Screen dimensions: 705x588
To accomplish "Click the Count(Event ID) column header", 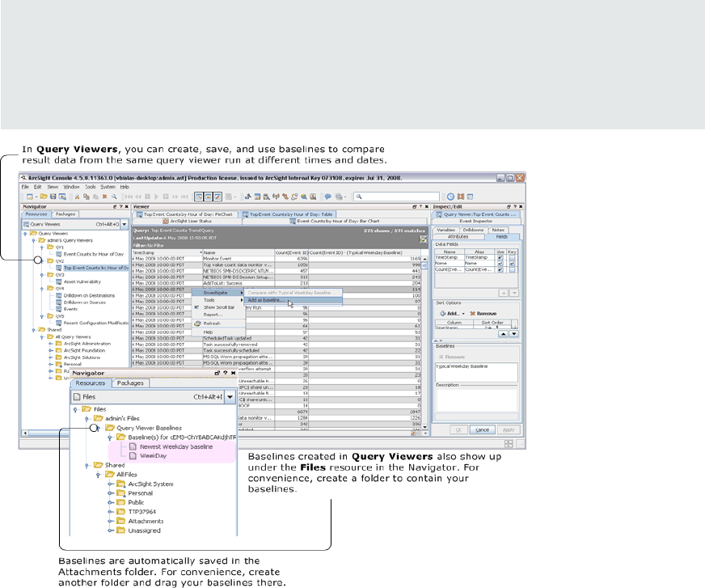I will pos(291,253).
